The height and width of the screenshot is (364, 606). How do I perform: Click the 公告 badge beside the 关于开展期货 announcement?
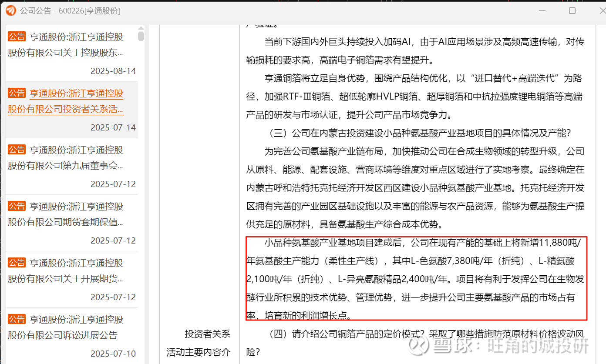[17, 263]
